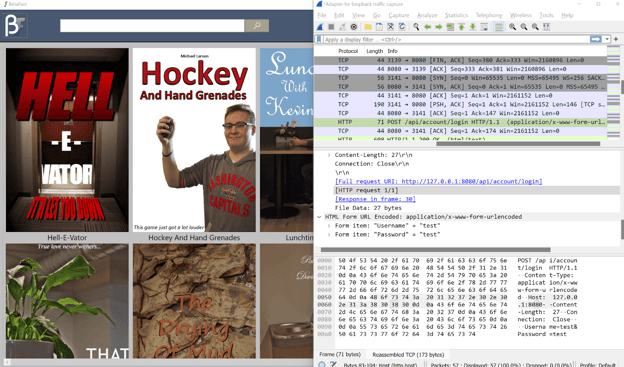Open the View menu
The height and width of the screenshot is (367, 624).
click(358, 16)
